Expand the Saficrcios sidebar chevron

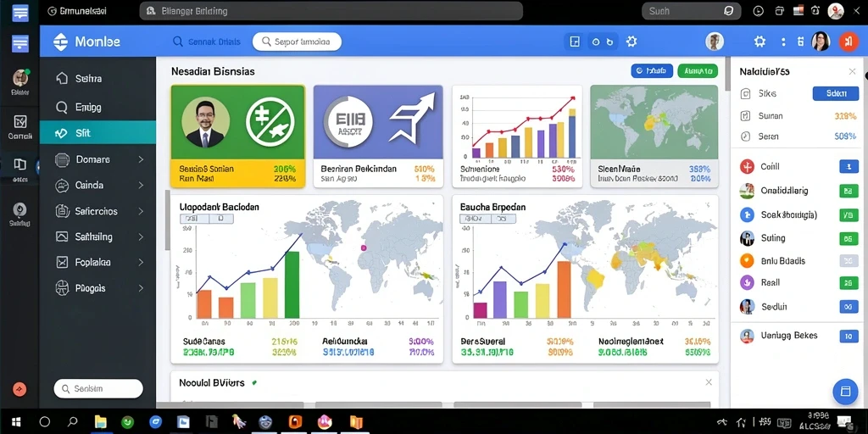[x=141, y=211]
